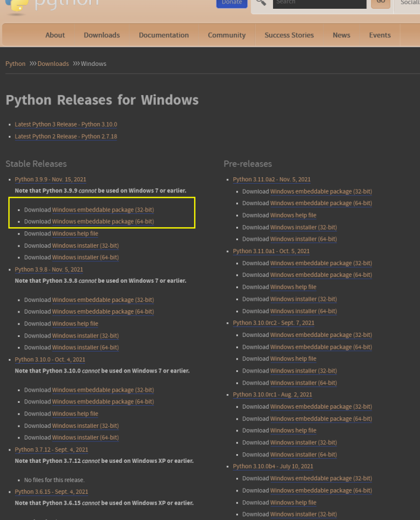The height and width of the screenshot is (520, 420).
Task: Open the Downloads menu
Action: point(101,35)
